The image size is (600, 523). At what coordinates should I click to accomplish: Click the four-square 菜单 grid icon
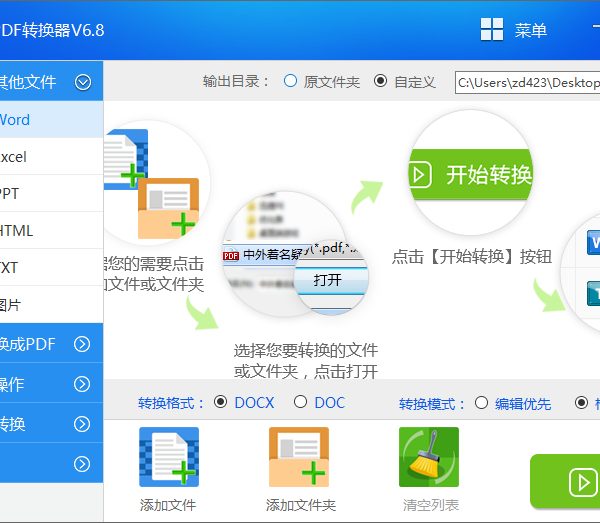coord(492,30)
